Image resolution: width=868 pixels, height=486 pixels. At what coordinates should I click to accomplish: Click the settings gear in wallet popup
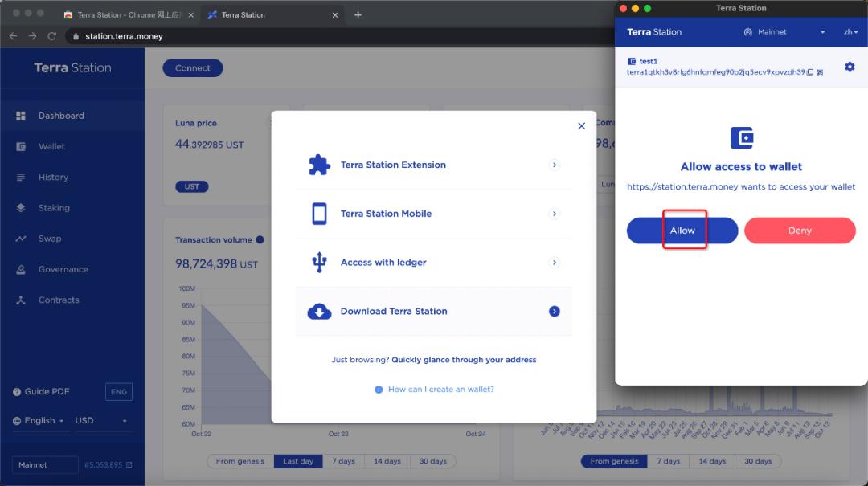(850, 67)
